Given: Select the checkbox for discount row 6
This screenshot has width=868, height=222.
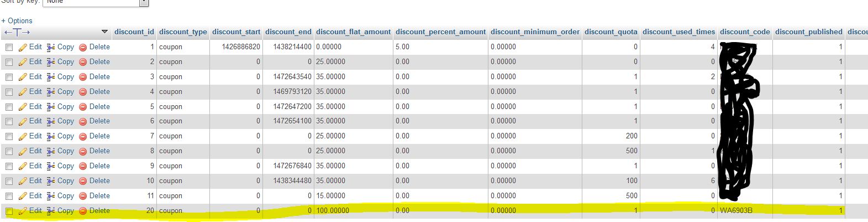Looking at the screenshot, I should 9,122.
